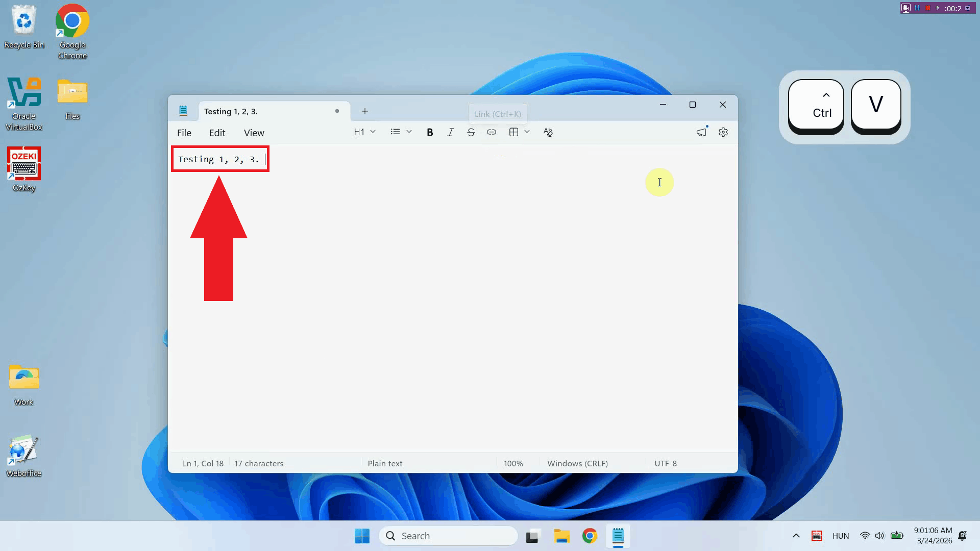Click the Notepad taskbar button
The image size is (980, 551).
point(618,536)
